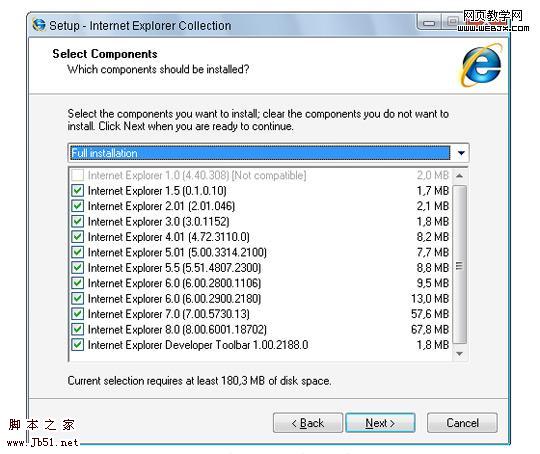This screenshot has width=540, height=454.
Task: Uncheck Internet Explorer 3.0 (3.0.1152)
Action: coord(77,221)
